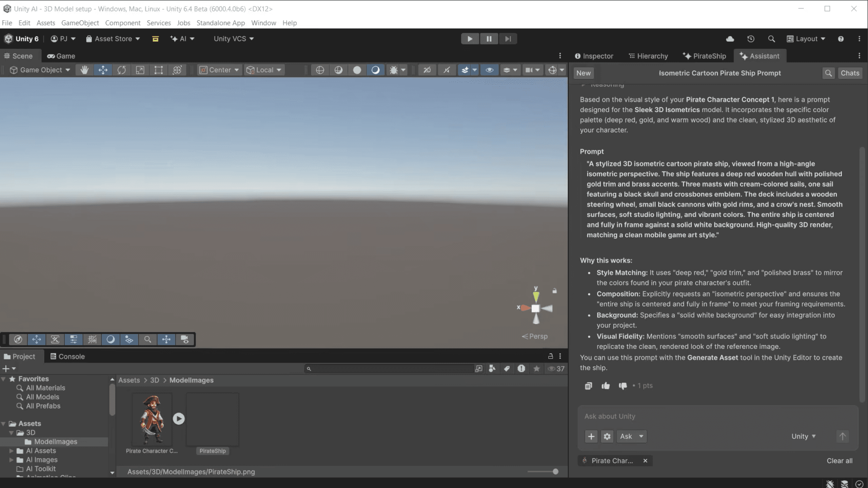Click the search by type icon in Project

[492, 369]
